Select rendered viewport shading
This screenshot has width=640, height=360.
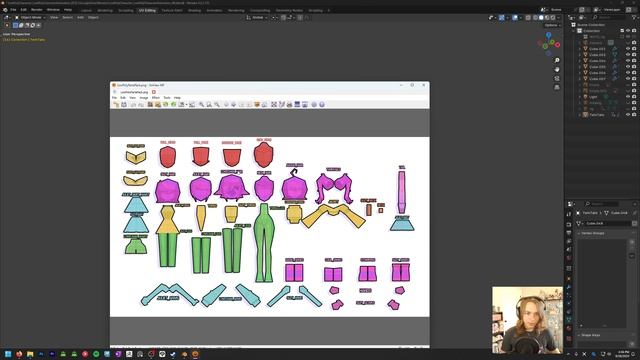click(x=553, y=18)
